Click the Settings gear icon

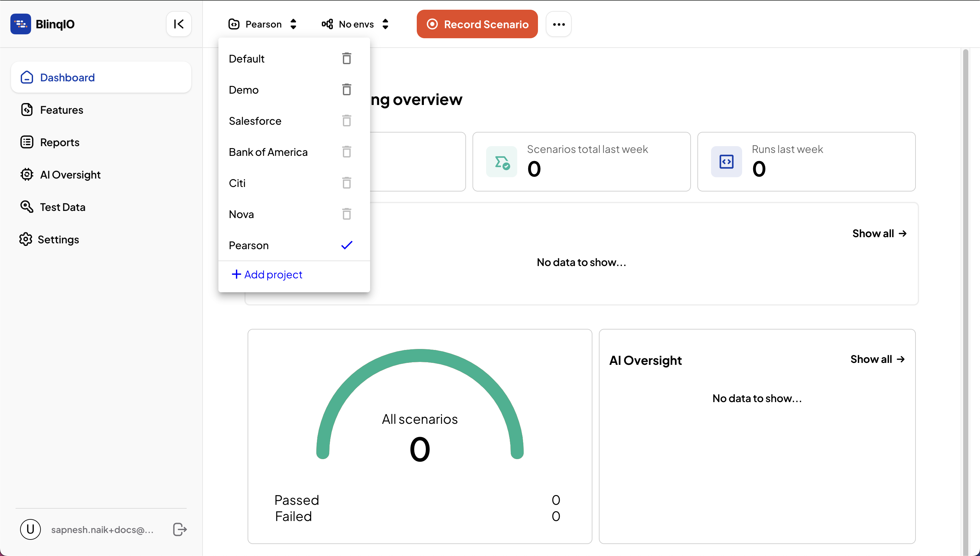[x=26, y=239]
